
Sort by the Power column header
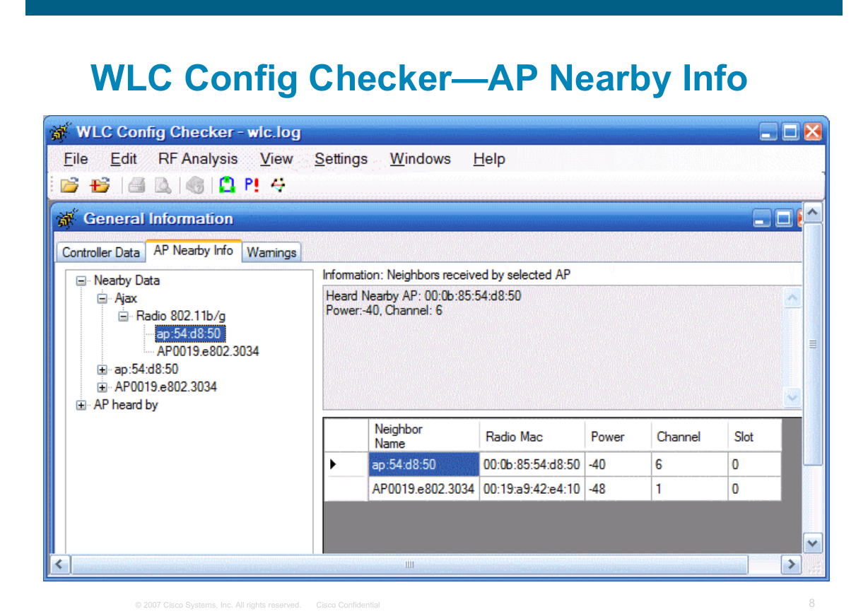pyautogui.click(x=617, y=436)
